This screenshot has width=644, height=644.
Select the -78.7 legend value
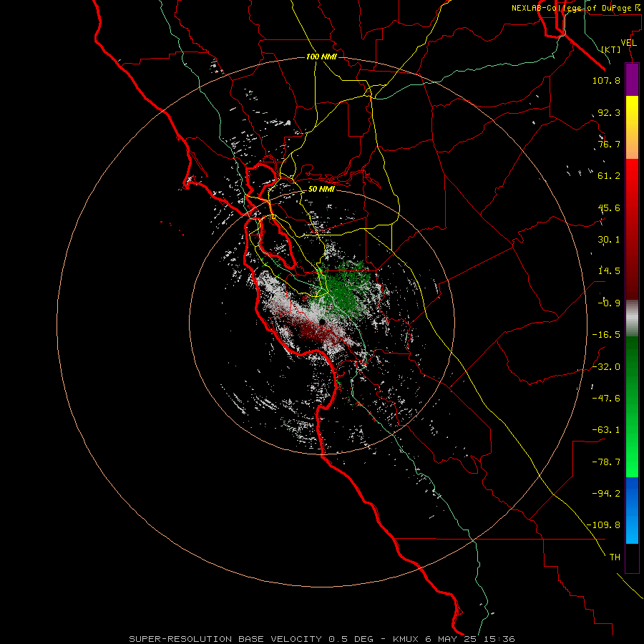point(606,462)
